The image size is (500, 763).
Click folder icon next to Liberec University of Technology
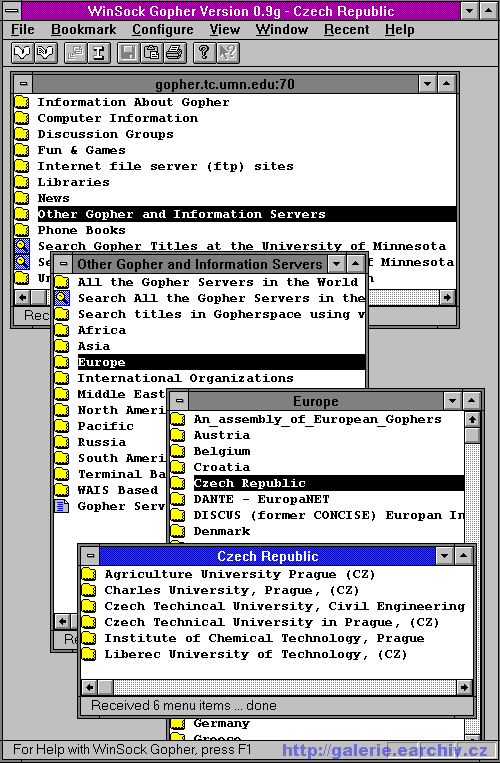click(89, 654)
